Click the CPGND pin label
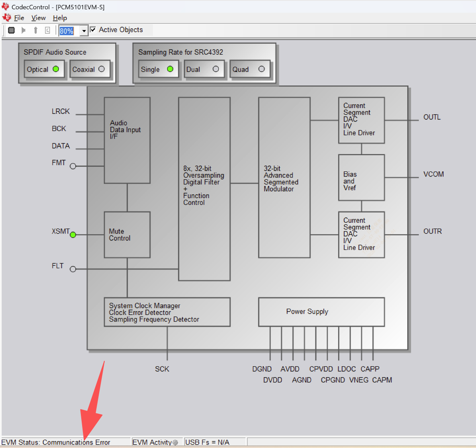The image size is (476, 448). [x=333, y=380]
